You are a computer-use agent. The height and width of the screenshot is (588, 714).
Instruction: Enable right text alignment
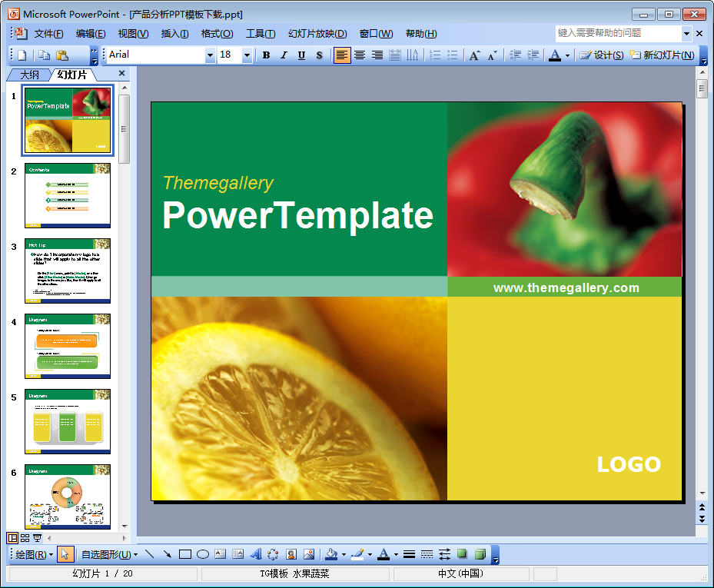(x=377, y=55)
